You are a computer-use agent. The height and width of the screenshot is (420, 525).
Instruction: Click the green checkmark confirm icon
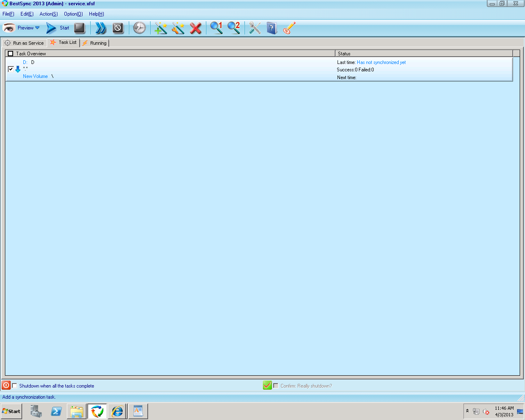click(x=267, y=385)
